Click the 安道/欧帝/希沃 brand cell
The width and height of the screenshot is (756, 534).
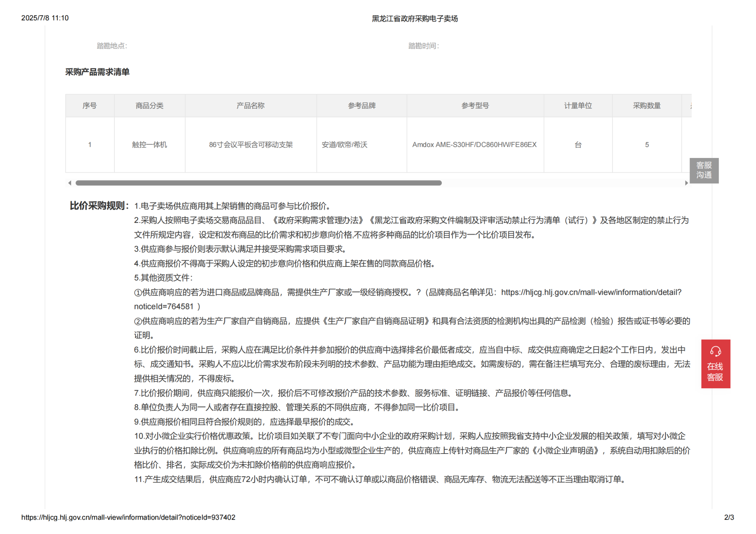tap(344, 145)
